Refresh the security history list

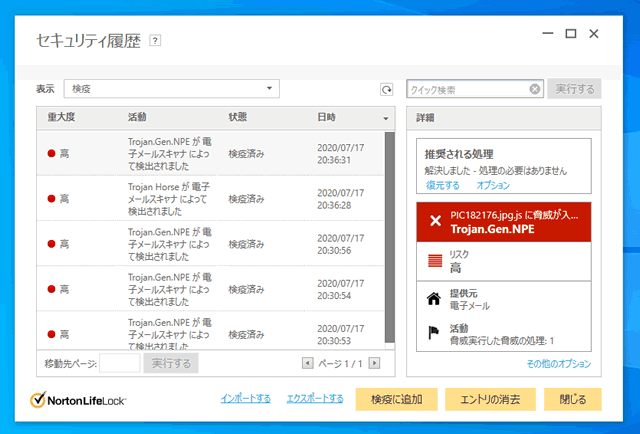coord(386,89)
